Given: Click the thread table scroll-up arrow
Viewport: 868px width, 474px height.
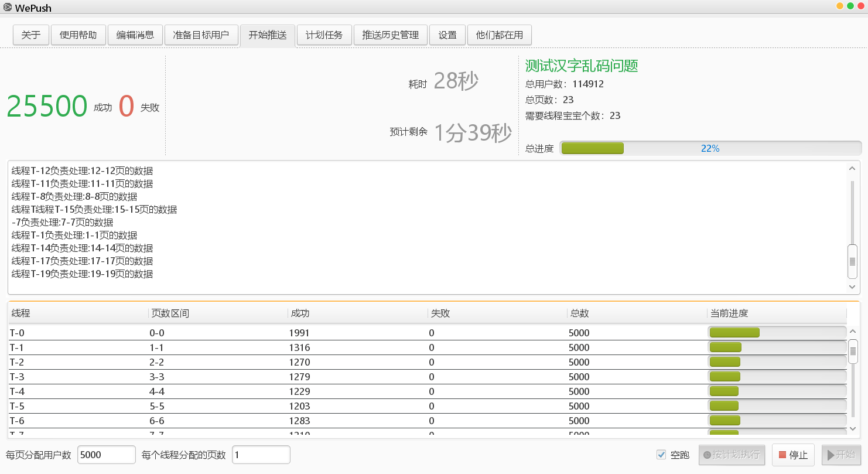Looking at the screenshot, I should tap(853, 332).
